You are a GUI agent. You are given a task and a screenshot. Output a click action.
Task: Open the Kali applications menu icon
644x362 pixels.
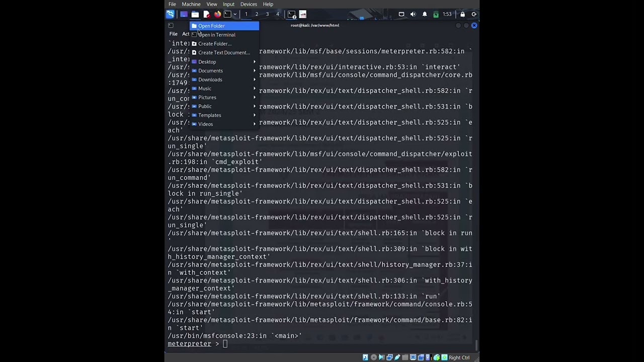(x=171, y=14)
